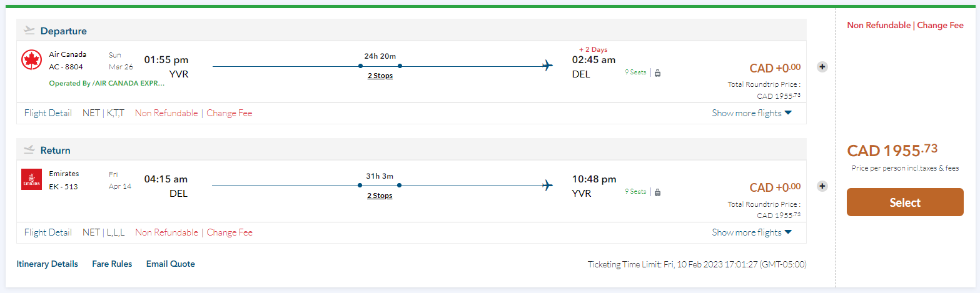Image resolution: width=980 pixels, height=293 pixels.
Task: Click the baggage icon on the return flight
Action: (x=657, y=192)
